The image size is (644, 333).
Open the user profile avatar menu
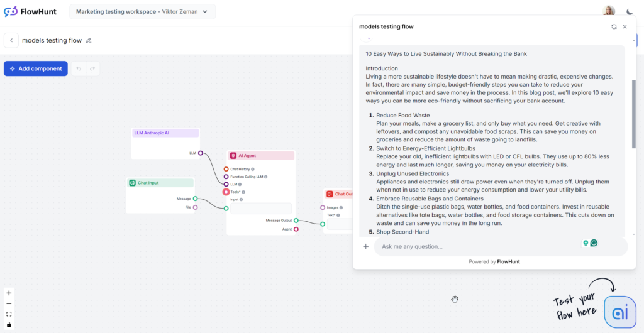(609, 11)
